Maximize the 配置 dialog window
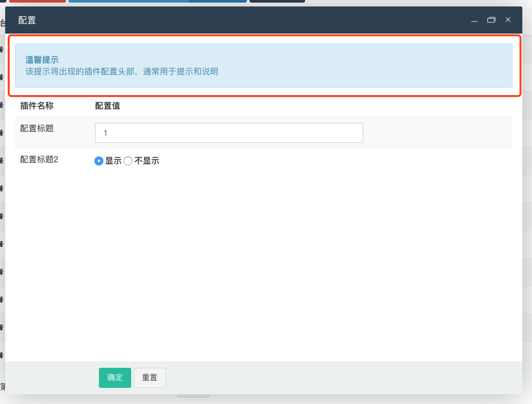This screenshot has width=532, height=404. click(491, 20)
